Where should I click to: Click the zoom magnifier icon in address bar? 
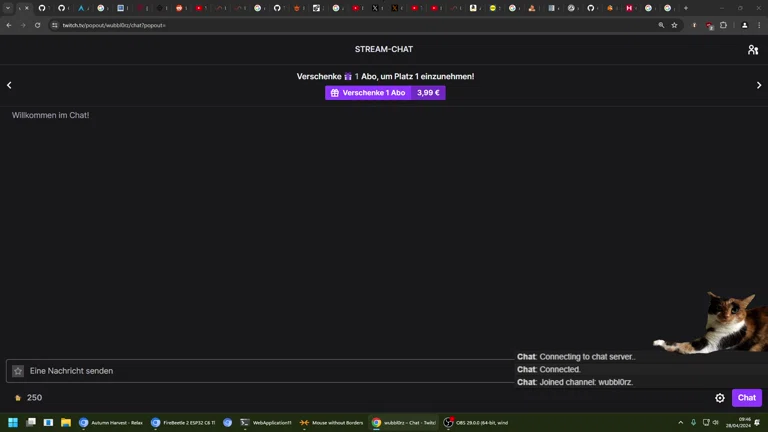tap(661, 25)
